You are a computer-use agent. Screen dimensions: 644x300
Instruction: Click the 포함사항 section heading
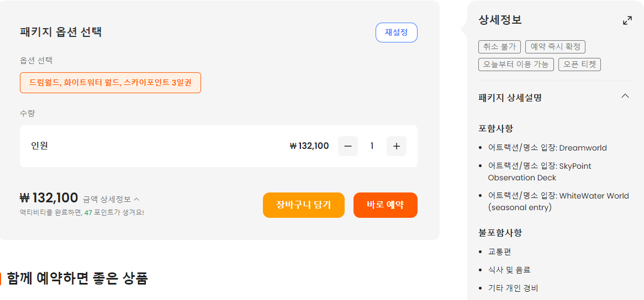(496, 128)
